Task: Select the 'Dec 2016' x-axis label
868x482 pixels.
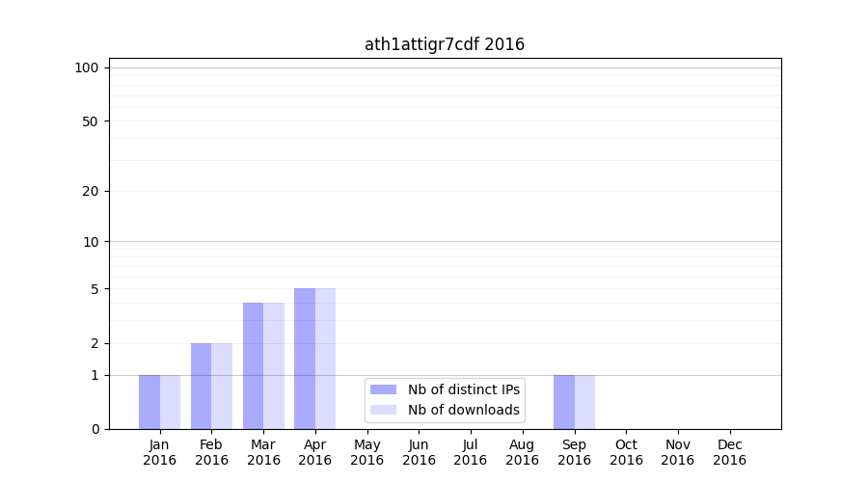Action: click(x=729, y=452)
